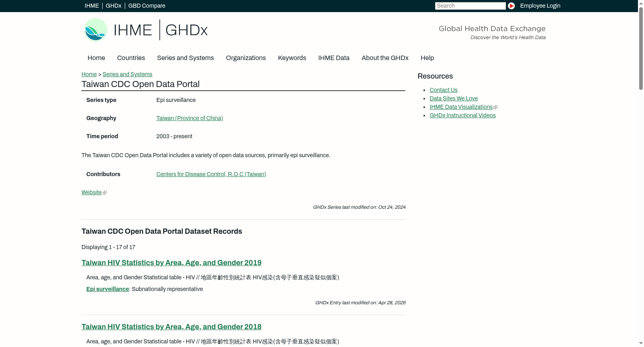
Task: Open Taiwan HIV Statistics 2018 record
Action: click(x=171, y=327)
